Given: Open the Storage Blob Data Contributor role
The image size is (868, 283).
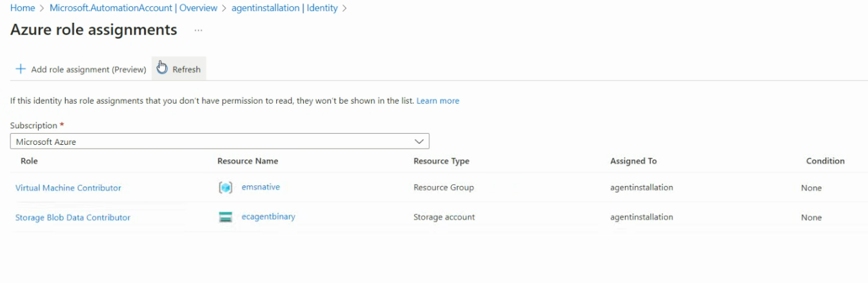Looking at the screenshot, I should point(72,217).
